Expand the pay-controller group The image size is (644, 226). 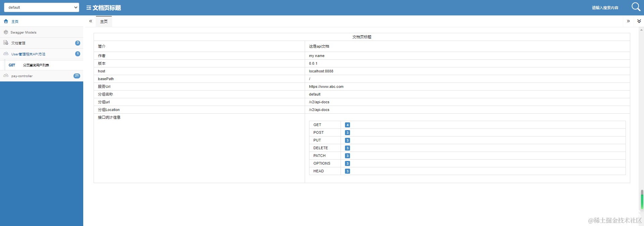click(42, 76)
